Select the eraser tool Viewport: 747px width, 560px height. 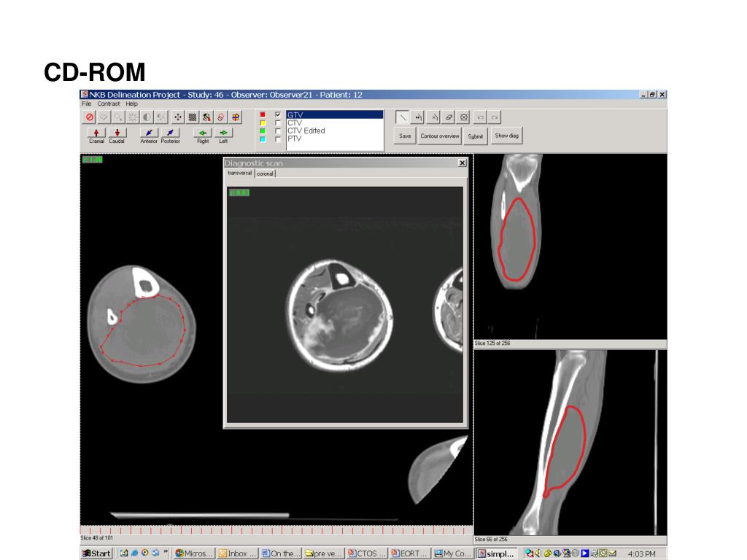(449, 117)
